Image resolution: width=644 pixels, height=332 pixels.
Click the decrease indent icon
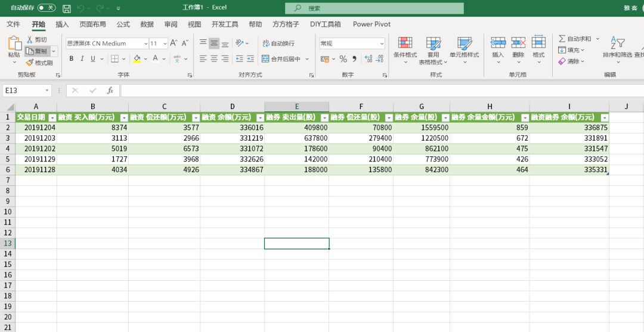point(240,58)
